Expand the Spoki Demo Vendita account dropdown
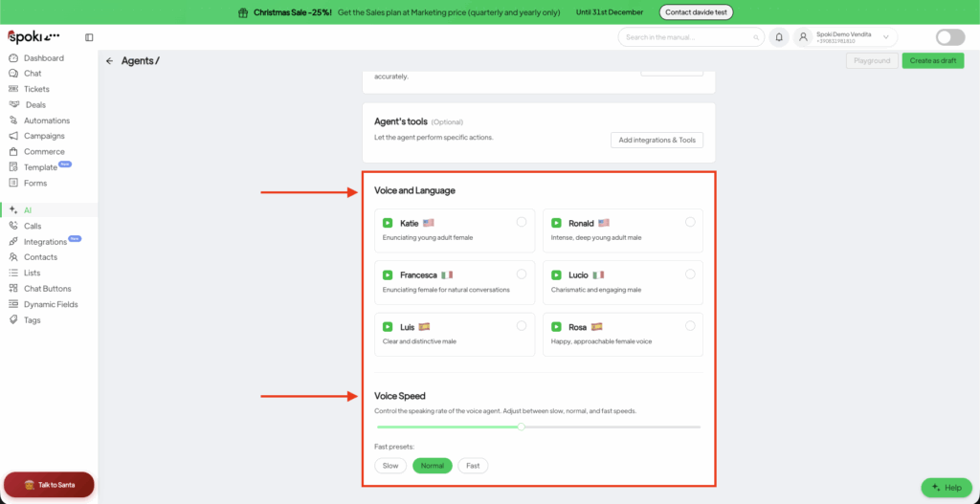980x504 pixels. (886, 37)
